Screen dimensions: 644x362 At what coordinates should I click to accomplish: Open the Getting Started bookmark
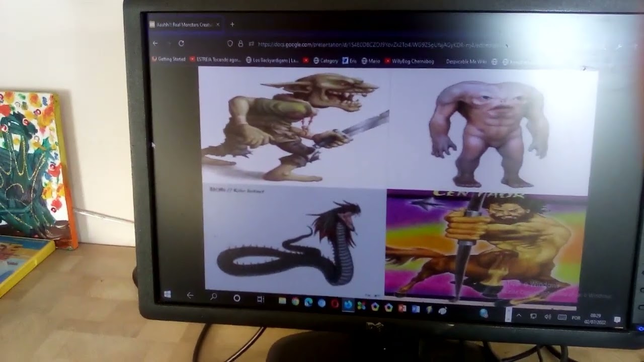click(x=169, y=59)
